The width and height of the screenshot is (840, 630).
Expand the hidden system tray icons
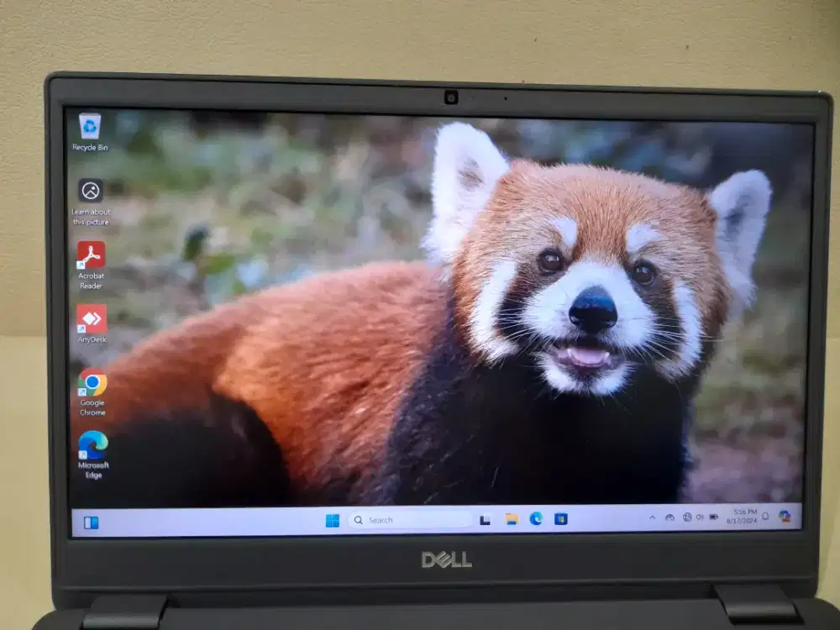coord(654,518)
